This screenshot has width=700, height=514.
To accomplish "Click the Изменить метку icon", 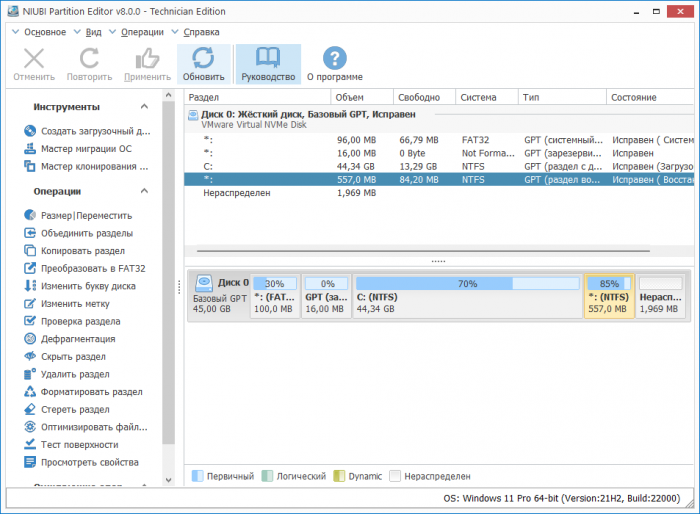I will [x=30, y=304].
